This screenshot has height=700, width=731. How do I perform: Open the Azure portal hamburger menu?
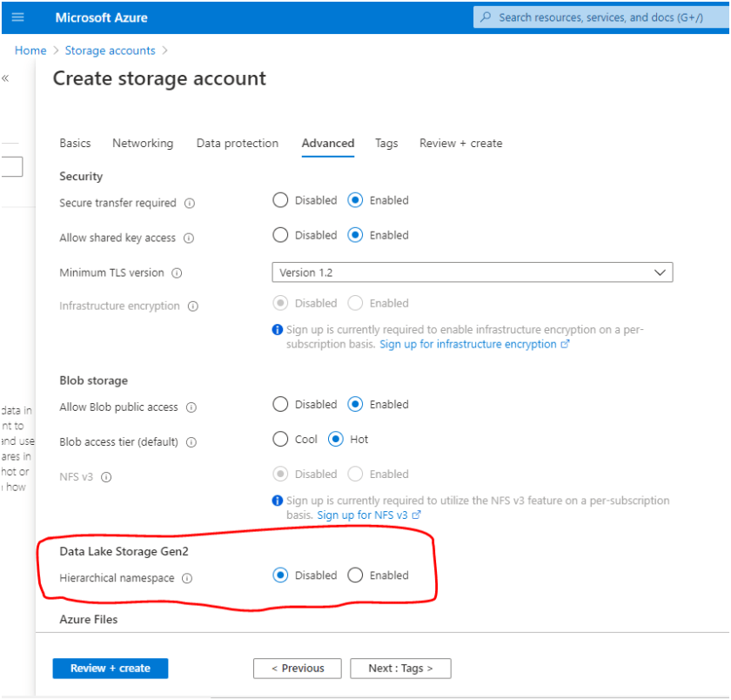(x=17, y=17)
